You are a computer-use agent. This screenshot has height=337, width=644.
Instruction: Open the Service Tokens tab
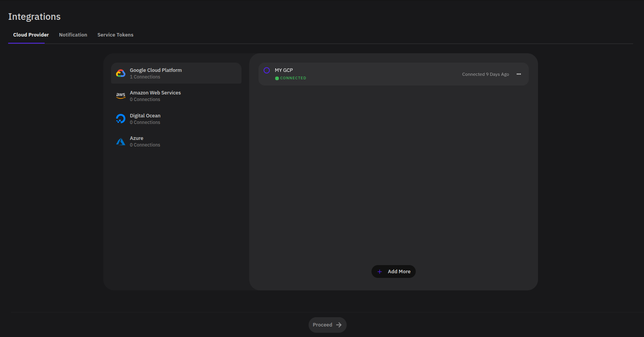[x=115, y=35]
